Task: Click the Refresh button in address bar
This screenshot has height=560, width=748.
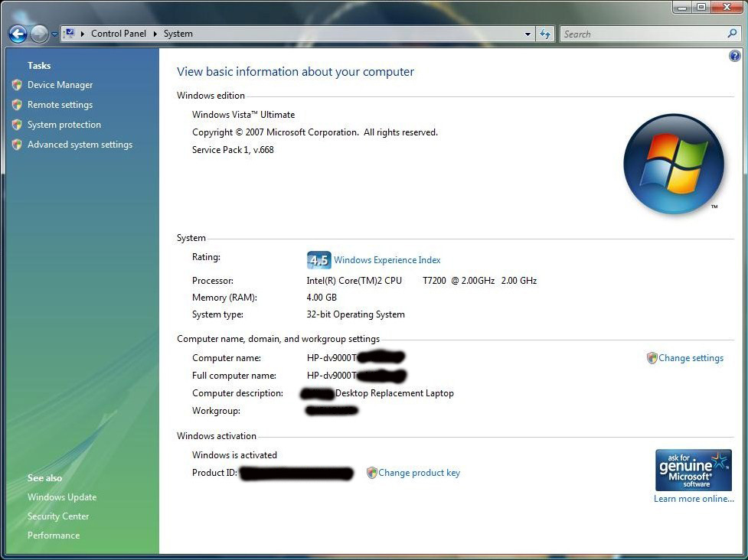Action: tap(545, 34)
